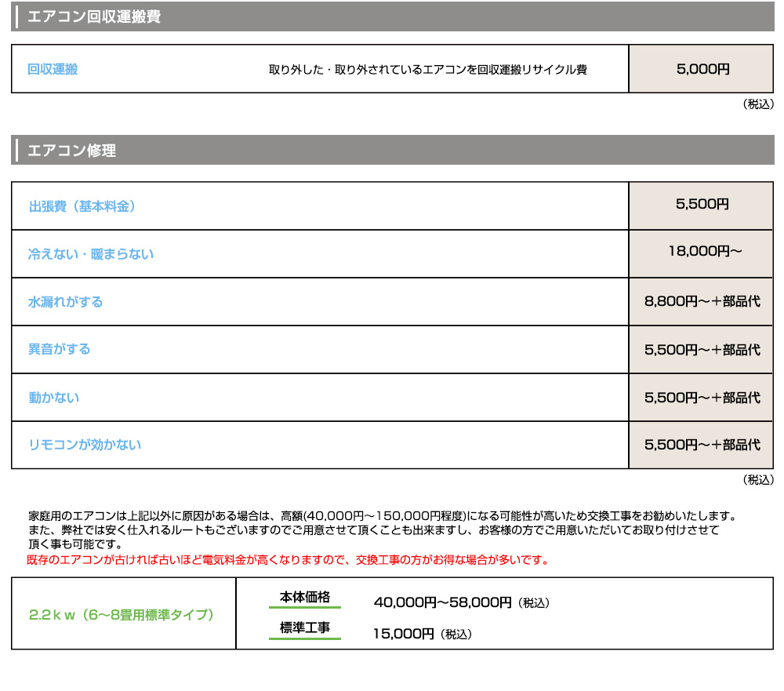The height and width of the screenshot is (691, 784).
Task: Open the リモコンが効かない repair entry
Action: coord(83,445)
